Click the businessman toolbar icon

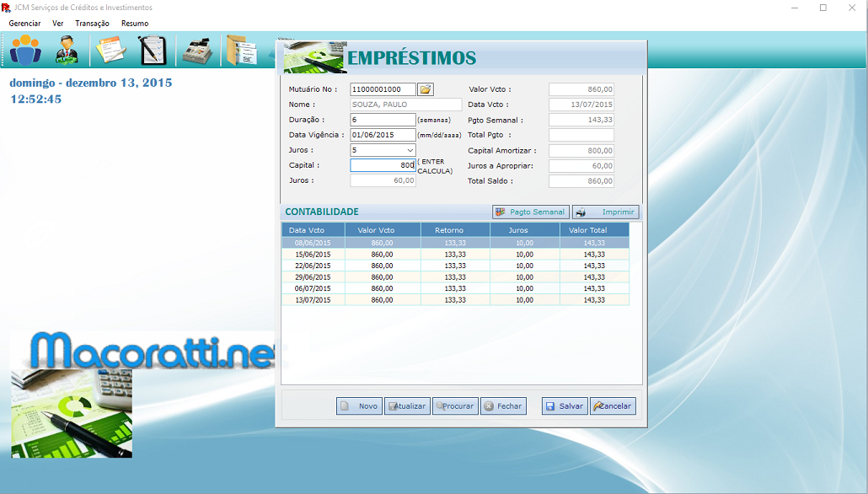pyautogui.click(x=67, y=51)
